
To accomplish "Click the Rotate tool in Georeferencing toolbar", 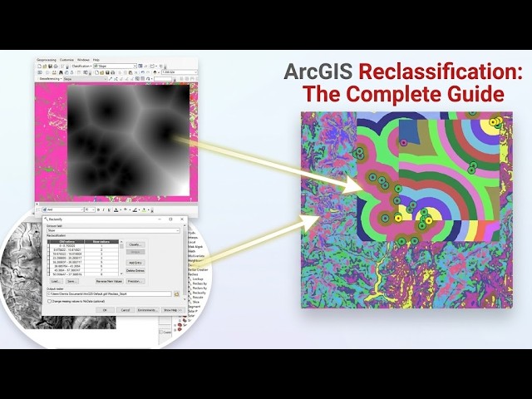I will click(148, 79).
